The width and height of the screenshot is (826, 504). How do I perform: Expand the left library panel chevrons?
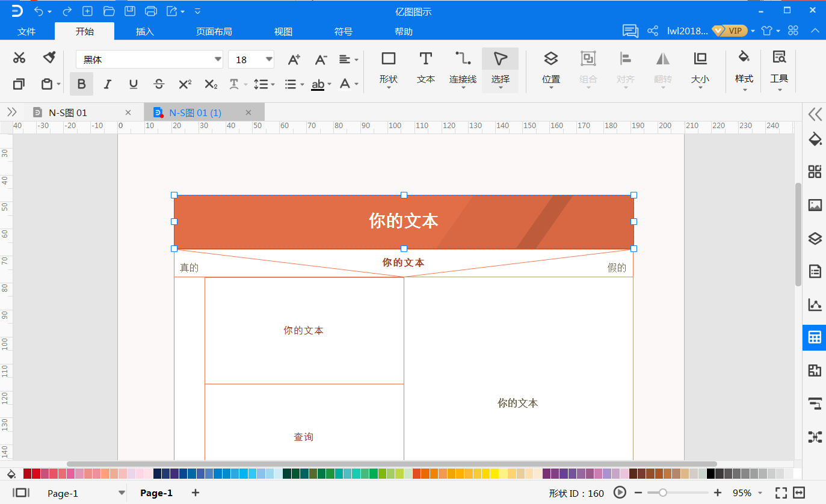11,112
